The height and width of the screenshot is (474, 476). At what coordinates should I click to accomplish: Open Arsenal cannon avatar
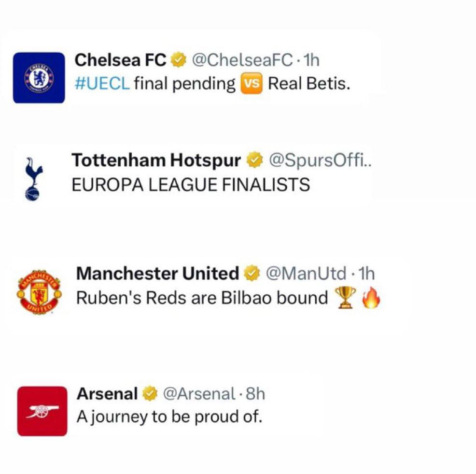42,411
